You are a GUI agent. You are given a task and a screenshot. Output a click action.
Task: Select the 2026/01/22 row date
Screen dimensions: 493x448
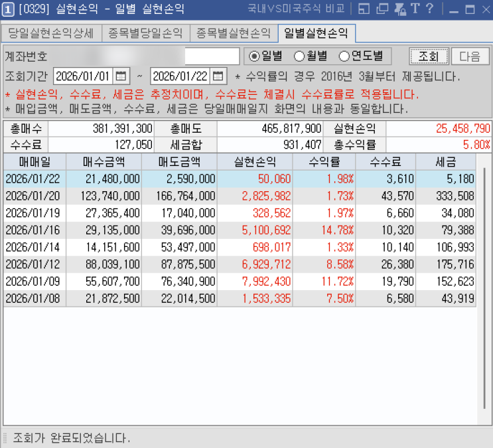click(x=33, y=179)
